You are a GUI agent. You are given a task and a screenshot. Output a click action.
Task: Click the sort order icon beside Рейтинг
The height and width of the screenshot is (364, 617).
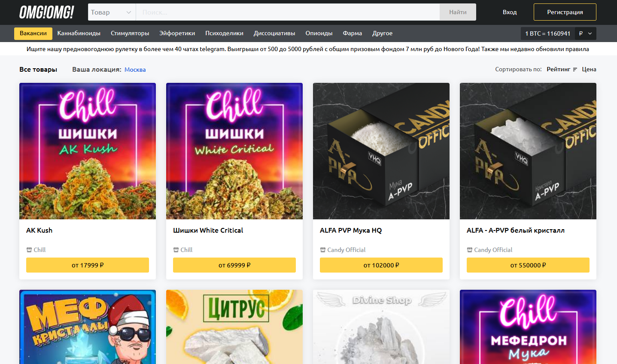[x=575, y=70]
